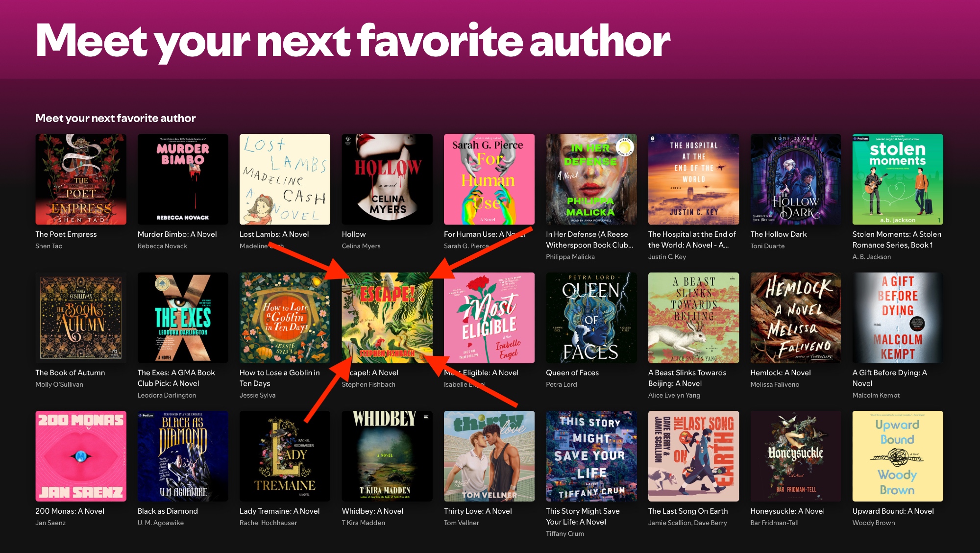Click author link Malcolm Kempt

(x=876, y=395)
